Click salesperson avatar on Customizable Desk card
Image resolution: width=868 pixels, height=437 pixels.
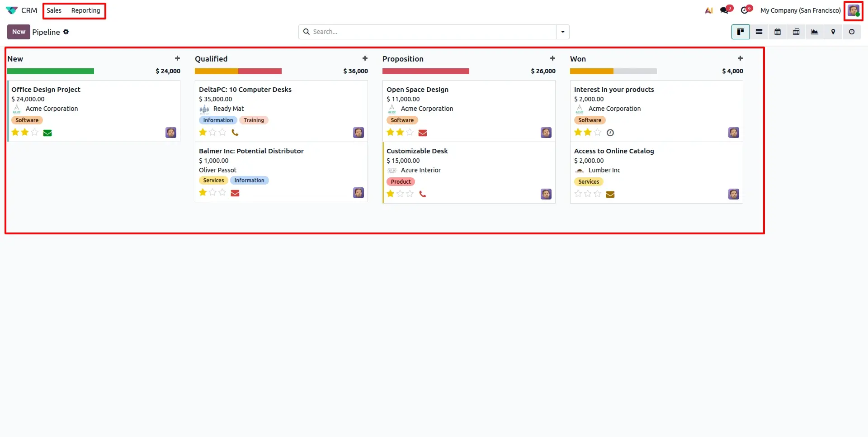point(546,194)
